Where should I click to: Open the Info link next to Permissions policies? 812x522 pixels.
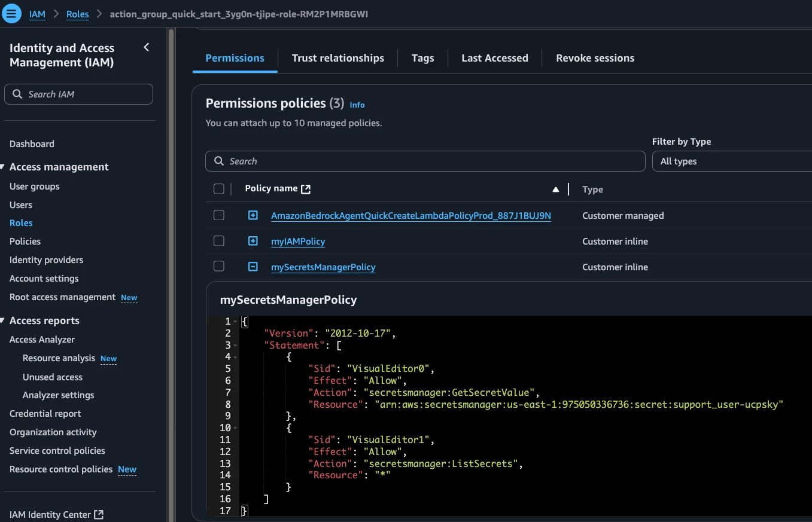pos(357,105)
